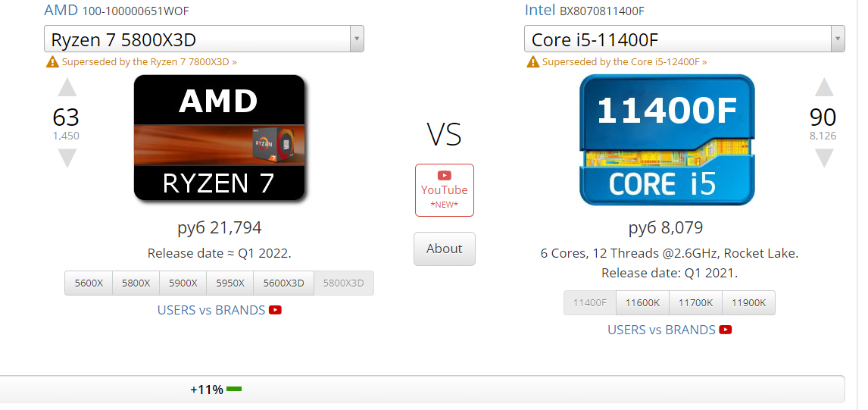Downvote the Ryzen 7 5800X3D
The width and height of the screenshot is (868, 410).
(67, 158)
